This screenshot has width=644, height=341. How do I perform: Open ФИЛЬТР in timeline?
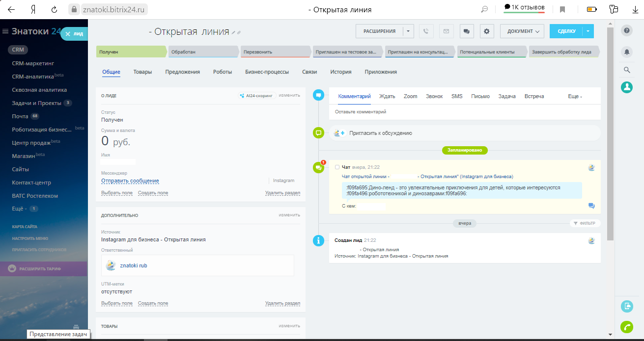pyautogui.click(x=585, y=223)
